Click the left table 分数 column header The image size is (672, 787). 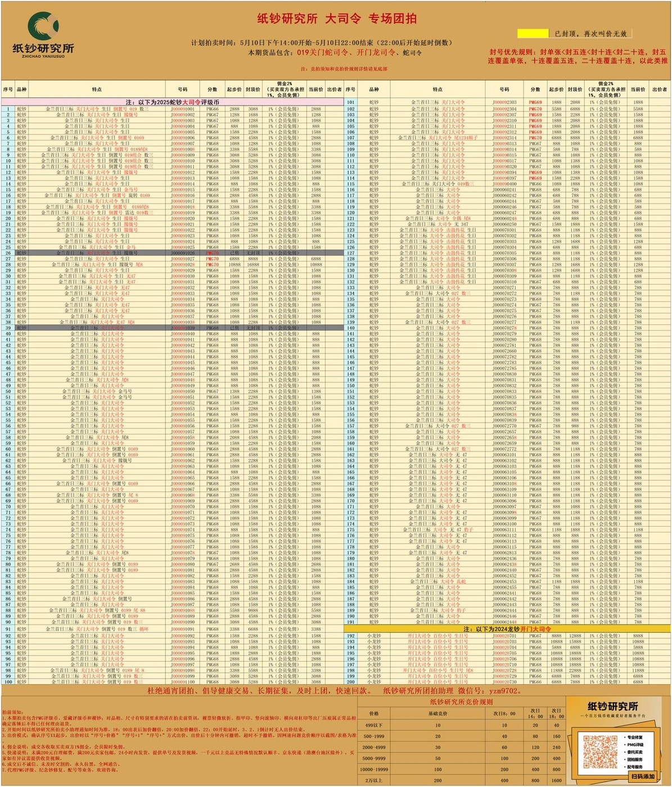click(x=212, y=89)
